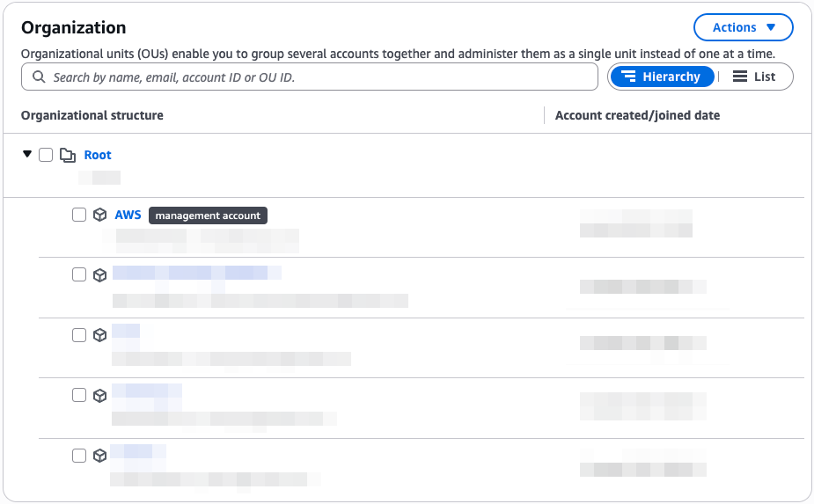Open the Actions dropdown menu
The height and width of the screenshot is (504, 814).
point(743,27)
